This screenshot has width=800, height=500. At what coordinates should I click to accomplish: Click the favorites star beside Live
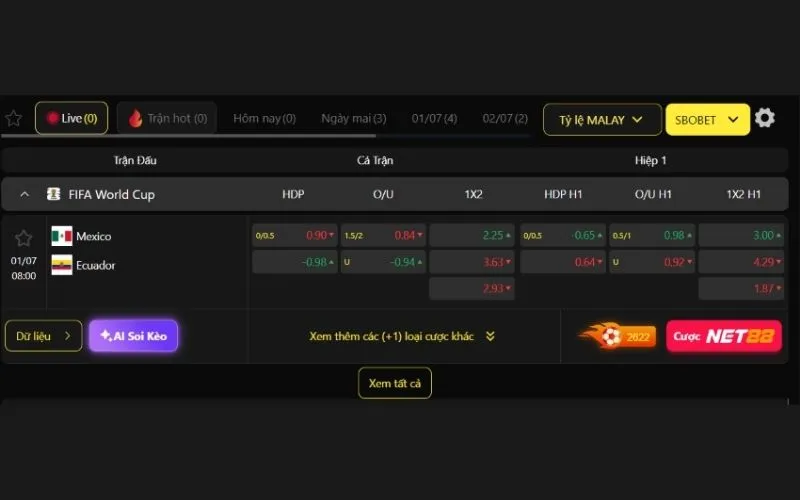click(x=13, y=118)
